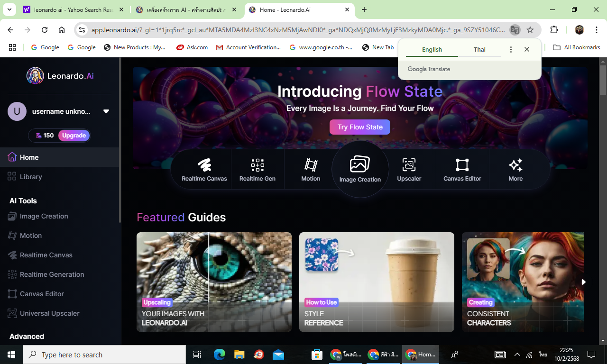Viewport: 607px width, 364px height.
Task: Open the notification center icon
Action: pyautogui.click(x=591, y=355)
